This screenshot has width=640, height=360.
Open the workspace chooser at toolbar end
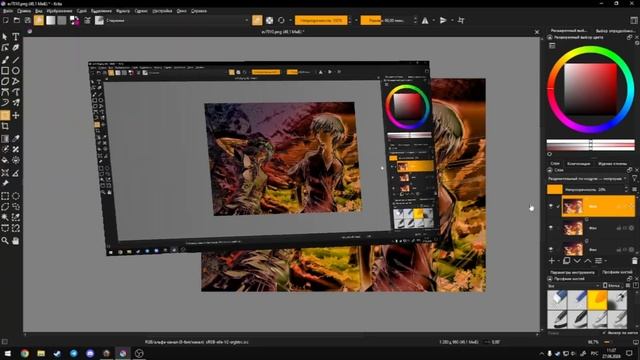(x=634, y=20)
